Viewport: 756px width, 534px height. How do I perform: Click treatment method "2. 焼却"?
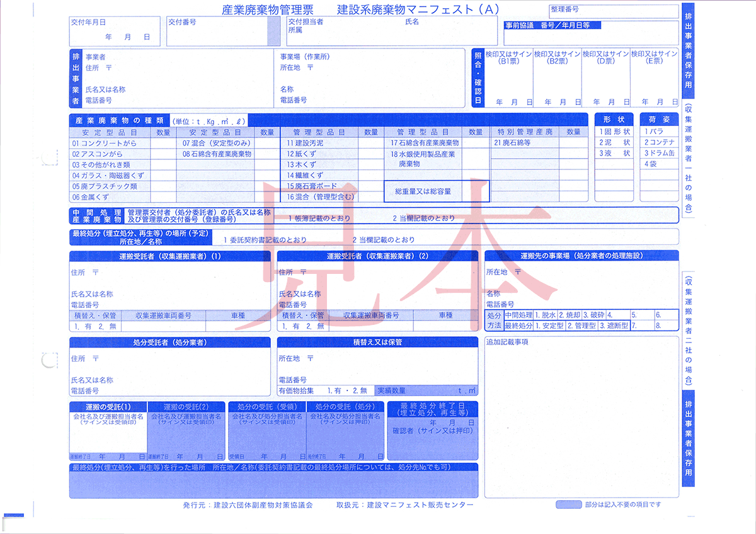(x=569, y=315)
